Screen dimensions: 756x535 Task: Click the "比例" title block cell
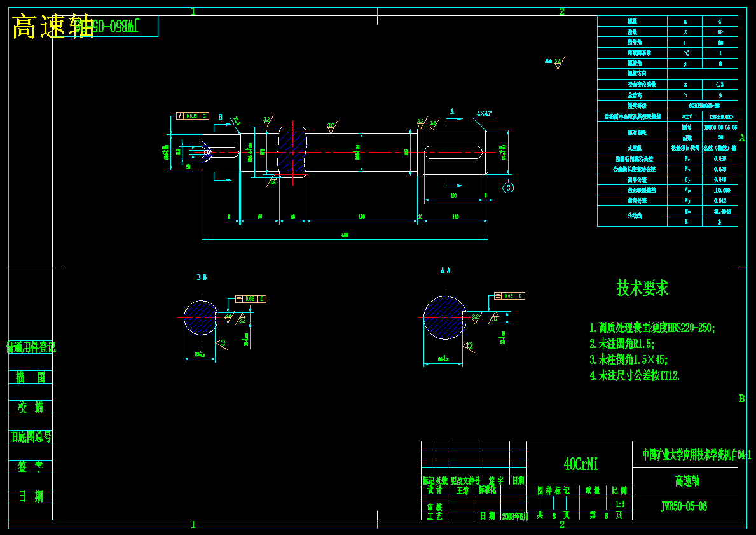(x=619, y=490)
